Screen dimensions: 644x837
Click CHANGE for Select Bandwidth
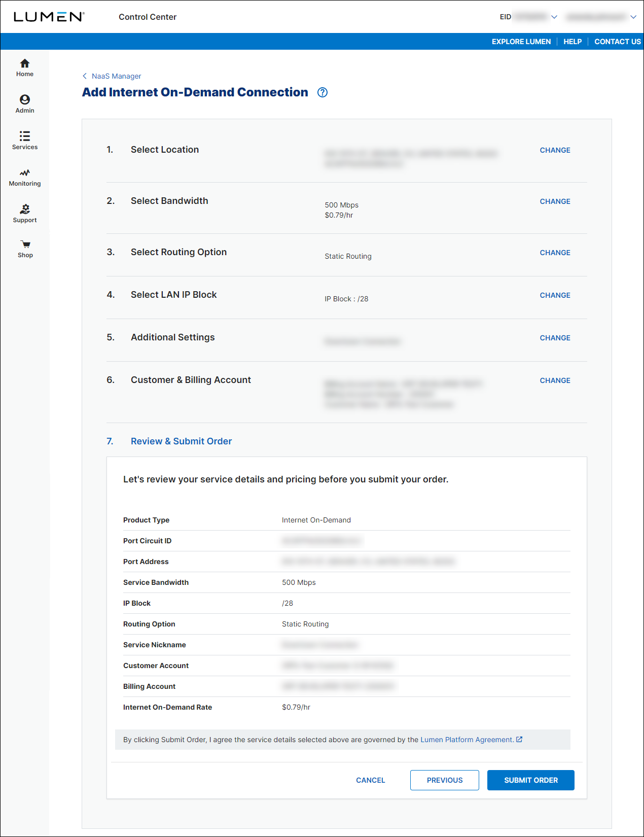555,201
